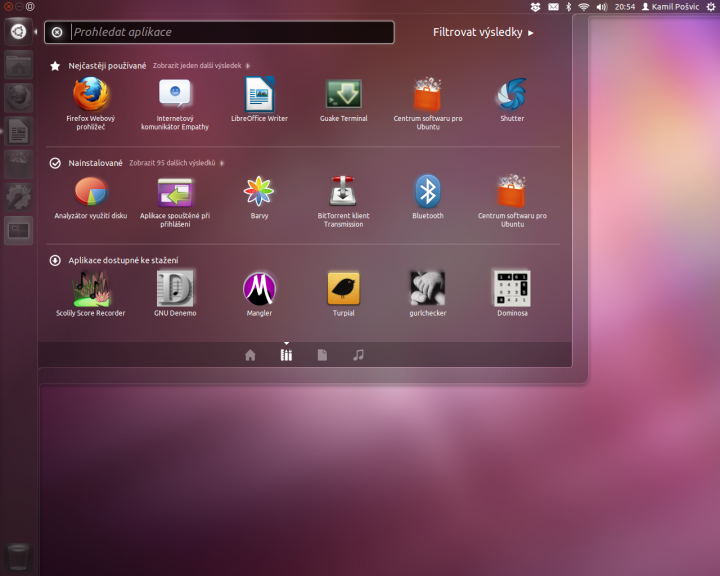Viewport: 720px width, 576px height.
Task: Select Mangler downloadable app
Action: (x=259, y=294)
